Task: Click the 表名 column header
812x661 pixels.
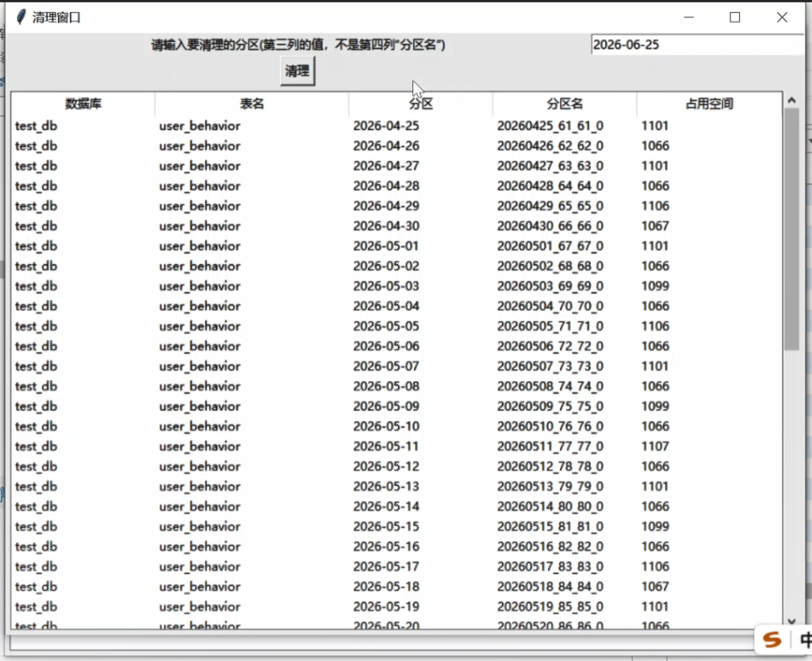Action: click(x=251, y=104)
